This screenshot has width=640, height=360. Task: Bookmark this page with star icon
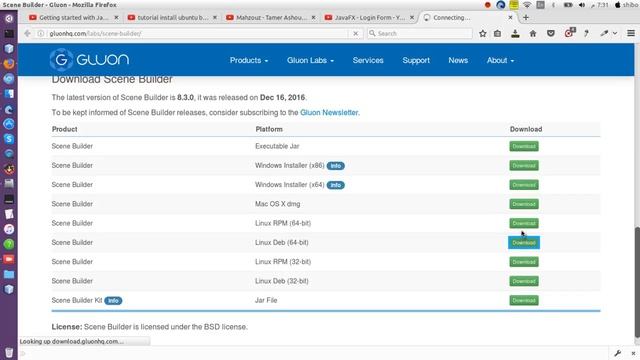[x=482, y=33]
